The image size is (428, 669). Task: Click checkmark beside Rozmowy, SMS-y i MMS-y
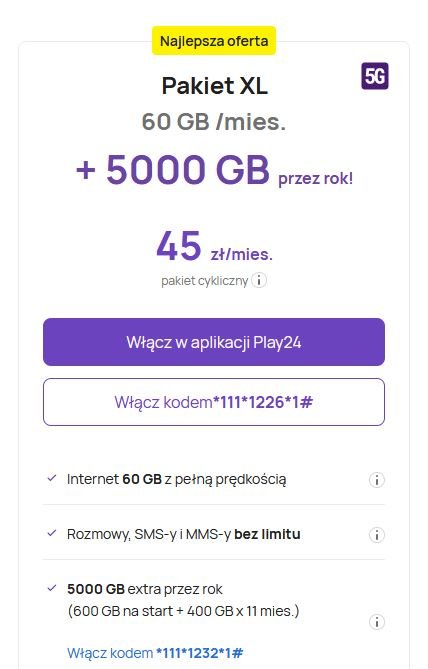(x=52, y=533)
